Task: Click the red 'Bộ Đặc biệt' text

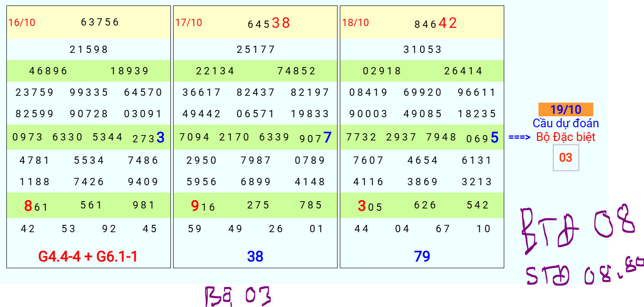Action: click(565, 137)
